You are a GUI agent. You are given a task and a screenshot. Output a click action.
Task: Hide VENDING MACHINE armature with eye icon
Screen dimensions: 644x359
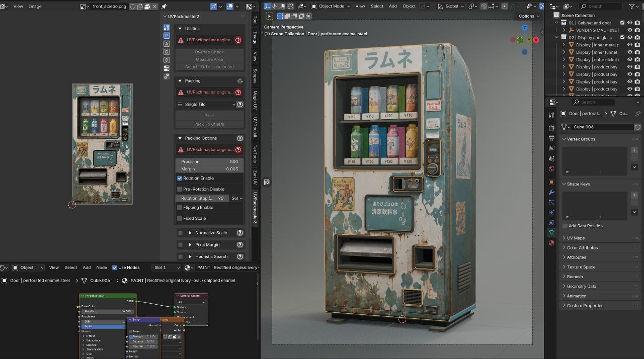[x=630, y=30]
